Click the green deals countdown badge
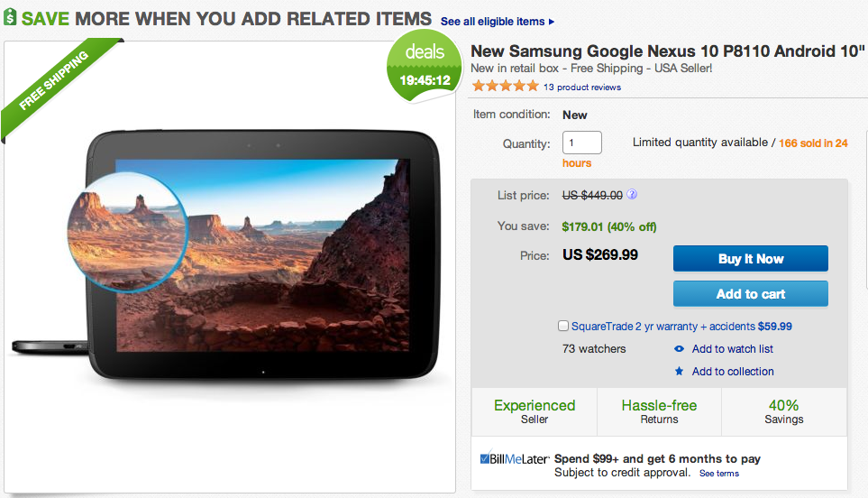The width and height of the screenshot is (868, 498). tap(427, 66)
